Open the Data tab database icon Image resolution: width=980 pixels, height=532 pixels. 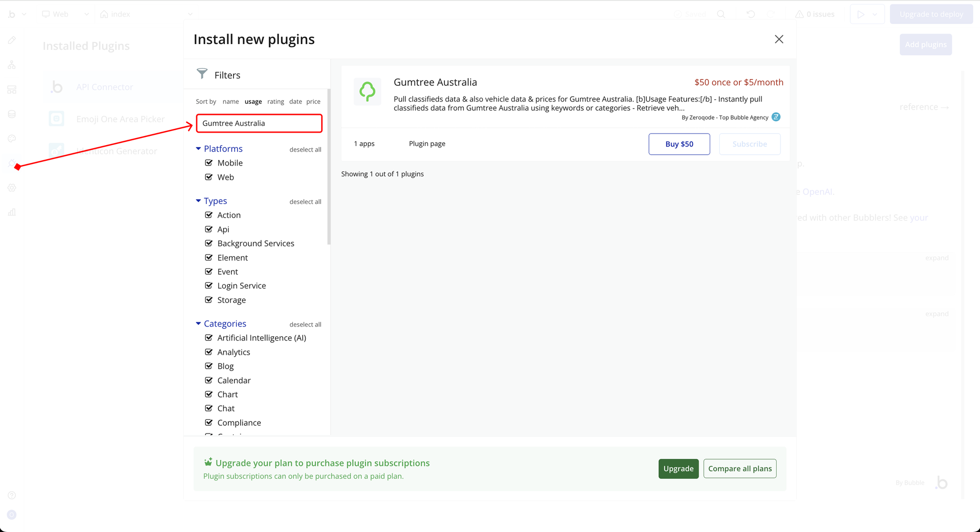[x=12, y=114]
